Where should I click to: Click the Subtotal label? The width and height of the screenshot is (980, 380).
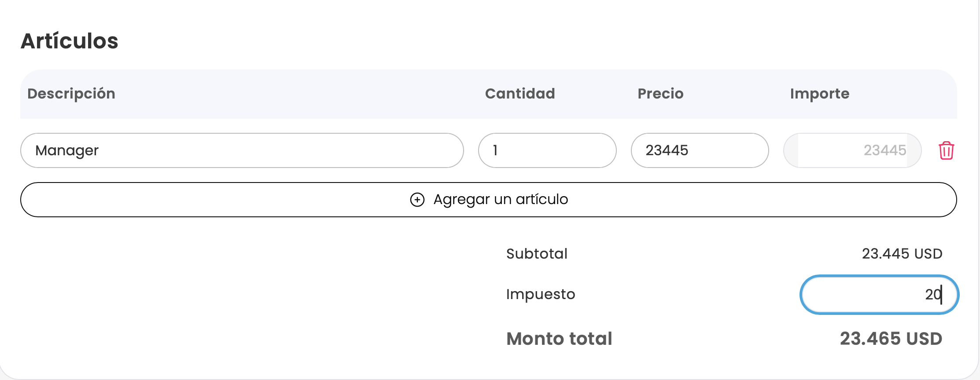coord(537,254)
